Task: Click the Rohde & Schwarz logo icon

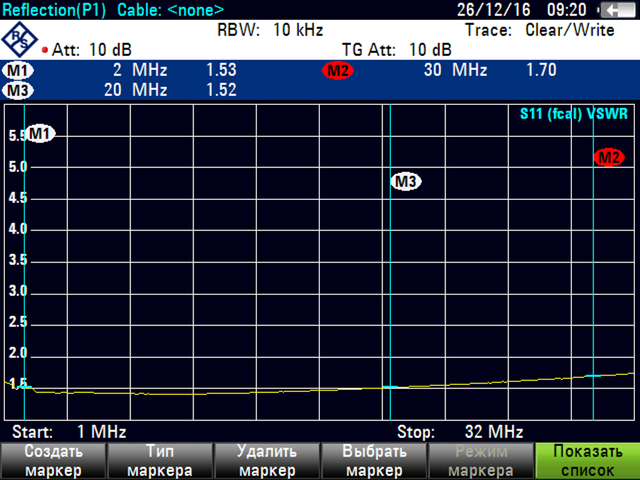Action: coord(19,39)
